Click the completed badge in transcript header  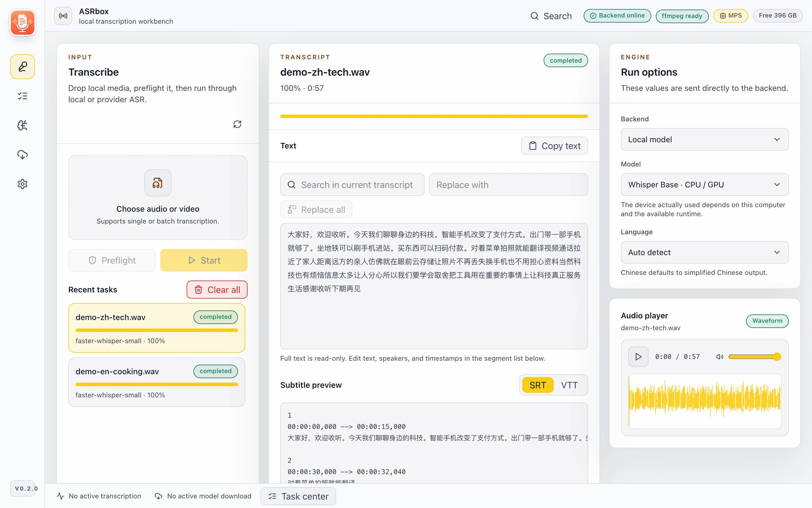565,60
